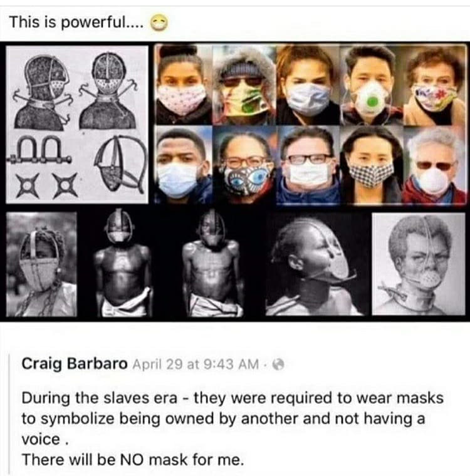Open the pencil sketch with perforated mouth mask
The image size is (470, 476).
click(419, 264)
